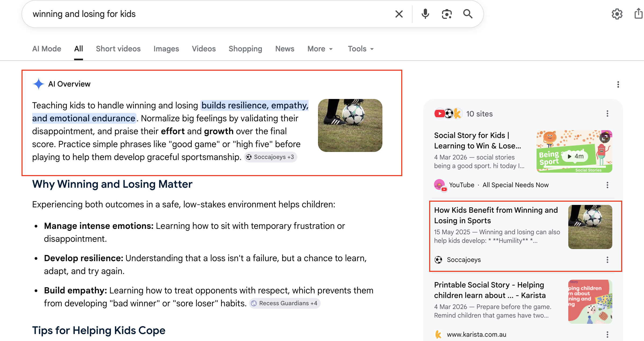Open the All Special Needs Now three-dot menu
Viewport: 644px width, 341px height.
(x=607, y=185)
